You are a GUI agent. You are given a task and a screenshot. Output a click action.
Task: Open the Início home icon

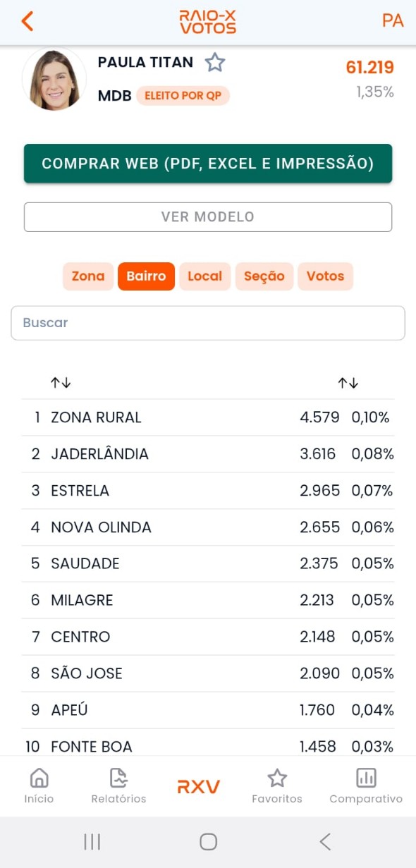39,778
